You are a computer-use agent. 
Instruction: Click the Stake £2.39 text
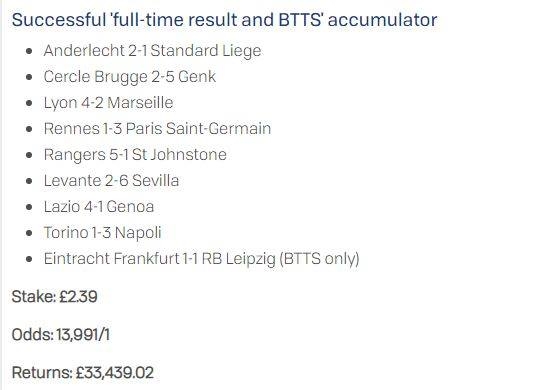tap(55, 296)
